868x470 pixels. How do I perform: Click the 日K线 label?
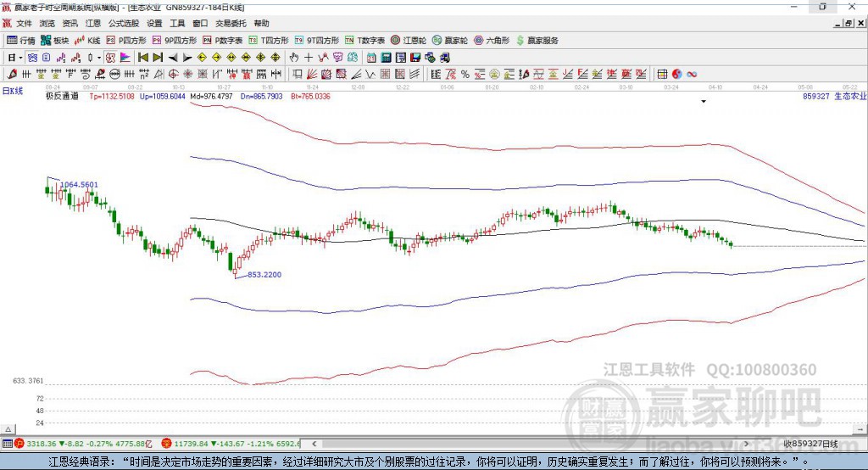(x=13, y=91)
